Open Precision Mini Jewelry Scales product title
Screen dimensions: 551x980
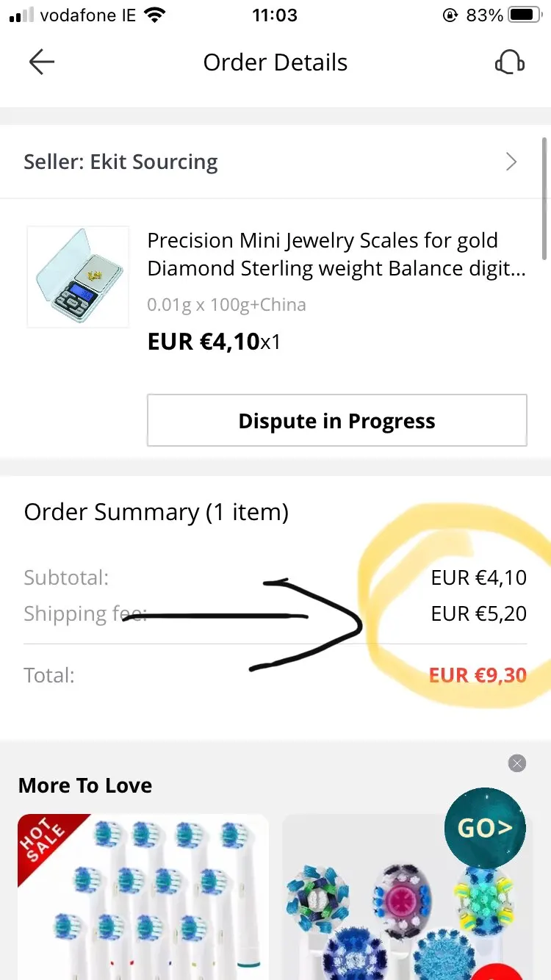336,254
